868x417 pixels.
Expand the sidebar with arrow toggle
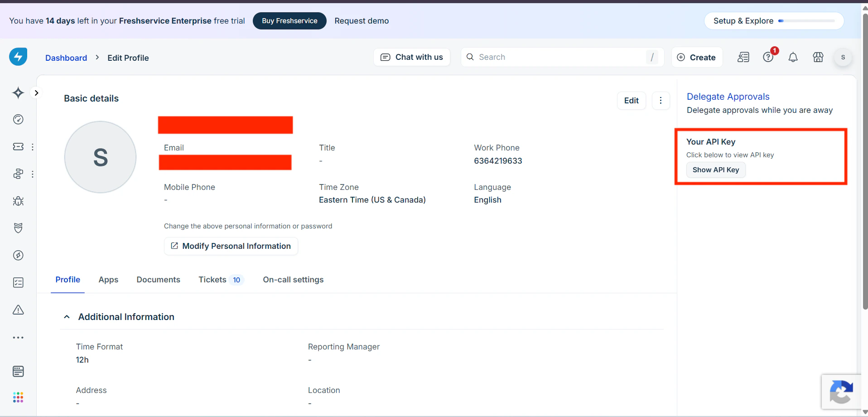[36, 93]
